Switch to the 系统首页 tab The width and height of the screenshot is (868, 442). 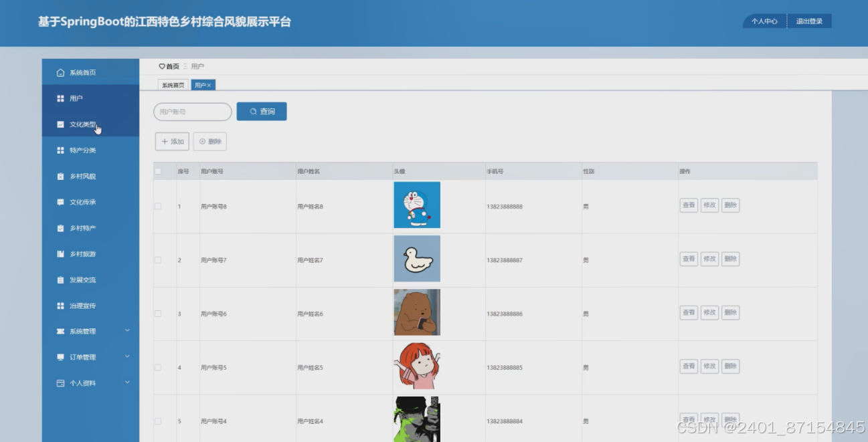tap(173, 86)
